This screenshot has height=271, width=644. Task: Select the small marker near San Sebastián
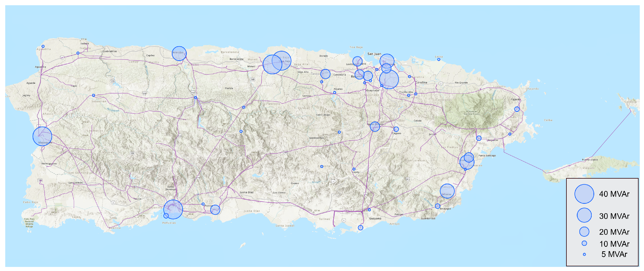click(x=94, y=95)
